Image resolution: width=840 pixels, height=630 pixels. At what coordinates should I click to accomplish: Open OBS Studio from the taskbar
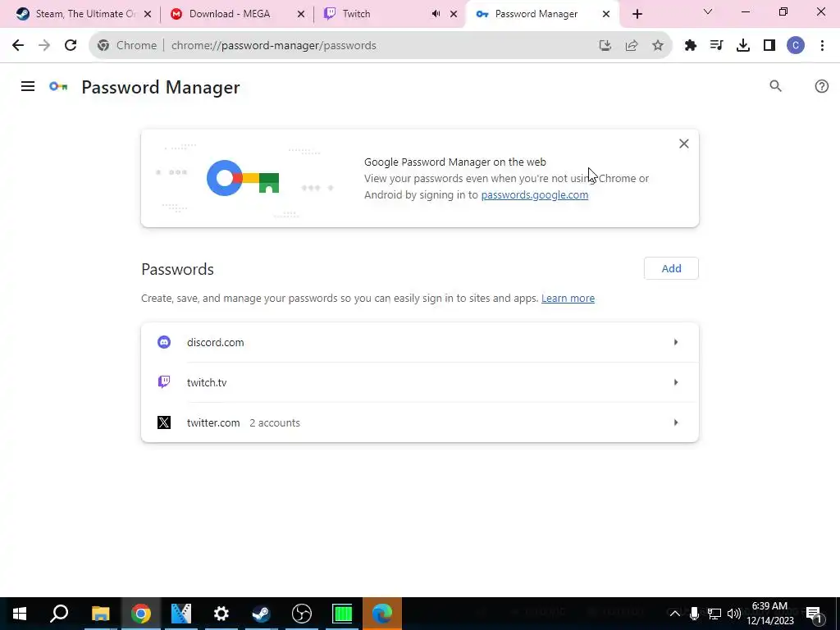(302, 614)
